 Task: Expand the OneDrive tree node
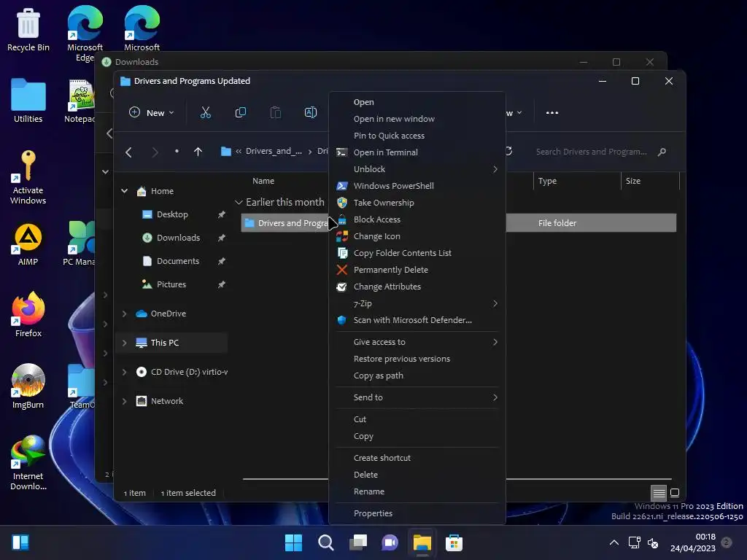pyautogui.click(x=124, y=314)
